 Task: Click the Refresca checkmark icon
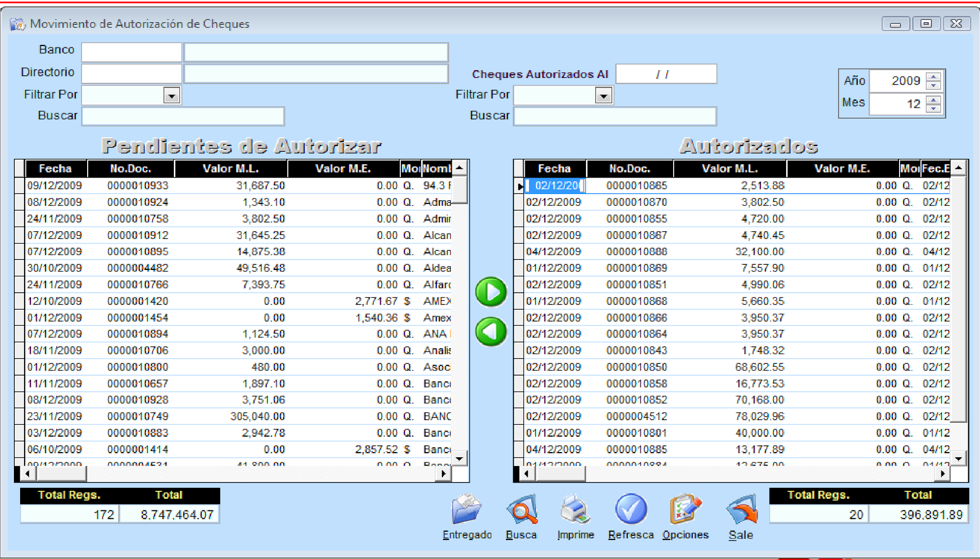pyautogui.click(x=630, y=510)
